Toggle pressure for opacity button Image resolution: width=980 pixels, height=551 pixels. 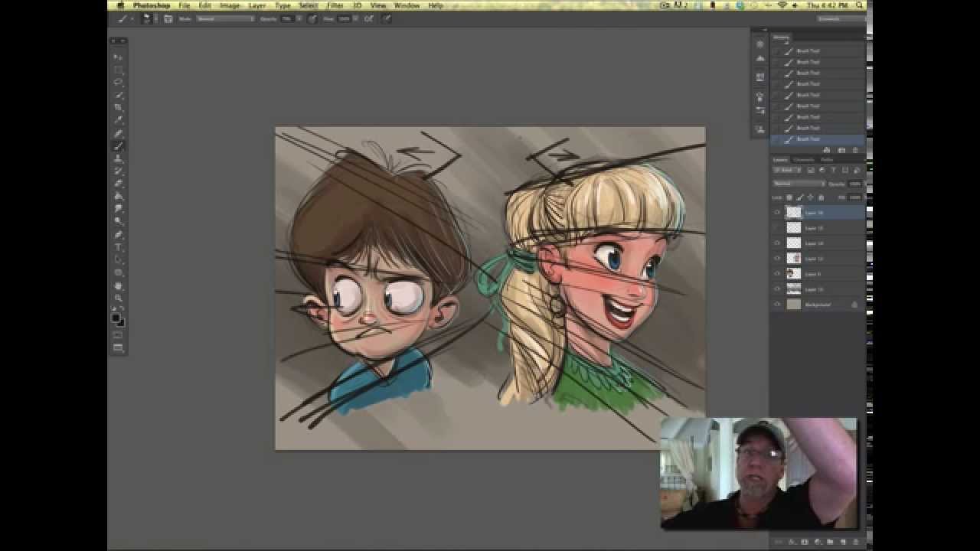point(312,18)
